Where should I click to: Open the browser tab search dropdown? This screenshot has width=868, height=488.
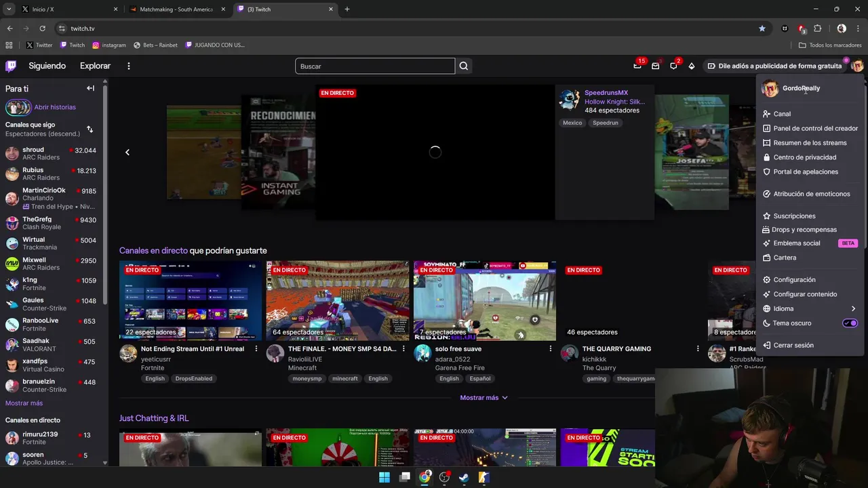(x=8, y=9)
